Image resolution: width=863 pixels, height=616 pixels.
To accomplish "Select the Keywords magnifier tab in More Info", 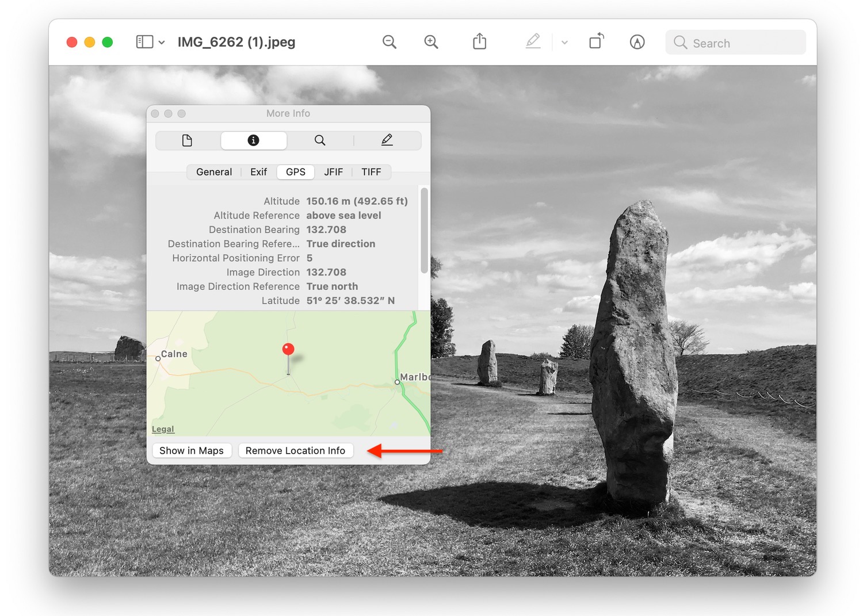I will coord(320,140).
